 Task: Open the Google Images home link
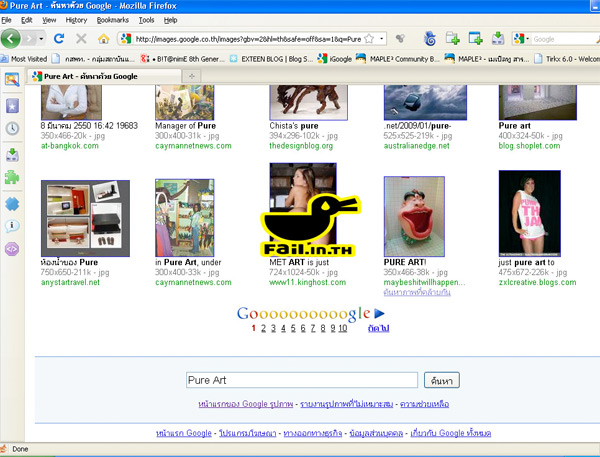[x=246, y=404]
